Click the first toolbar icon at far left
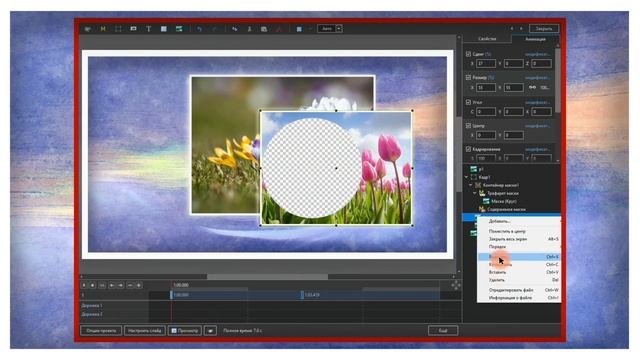The image size is (640, 360). click(87, 29)
